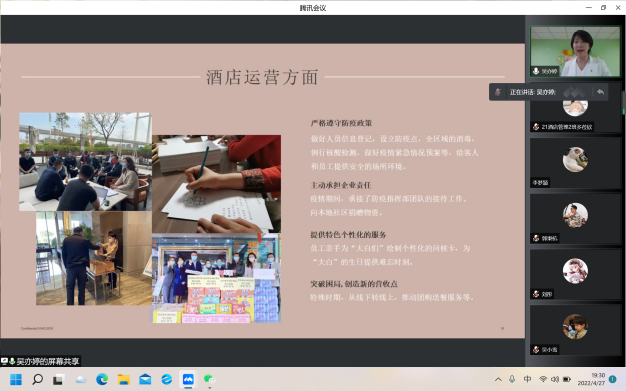Click the 腾讯会议 window title
This screenshot has width=626, height=391.
(x=313, y=8)
